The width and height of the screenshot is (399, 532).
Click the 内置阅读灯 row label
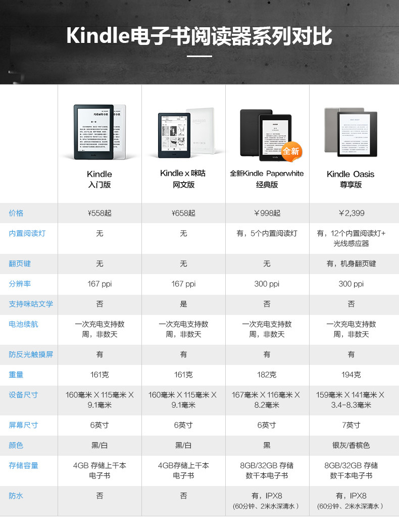pyautogui.click(x=27, y=233)
